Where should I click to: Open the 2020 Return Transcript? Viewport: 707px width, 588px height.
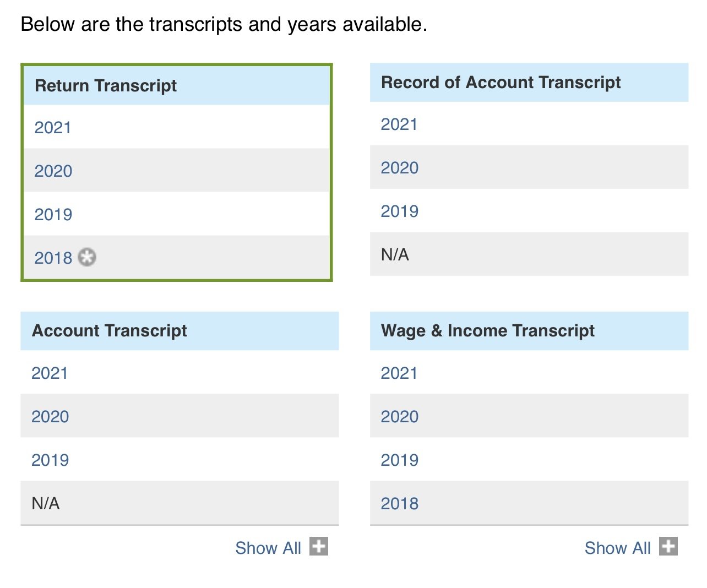pyautogui.click(x=53, y=171)
